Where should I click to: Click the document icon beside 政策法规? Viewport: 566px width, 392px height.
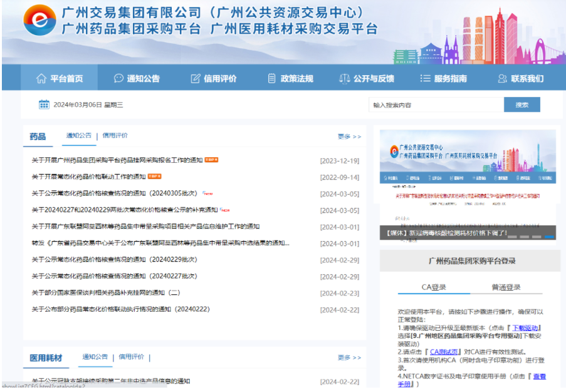click(x=271, y=78)
